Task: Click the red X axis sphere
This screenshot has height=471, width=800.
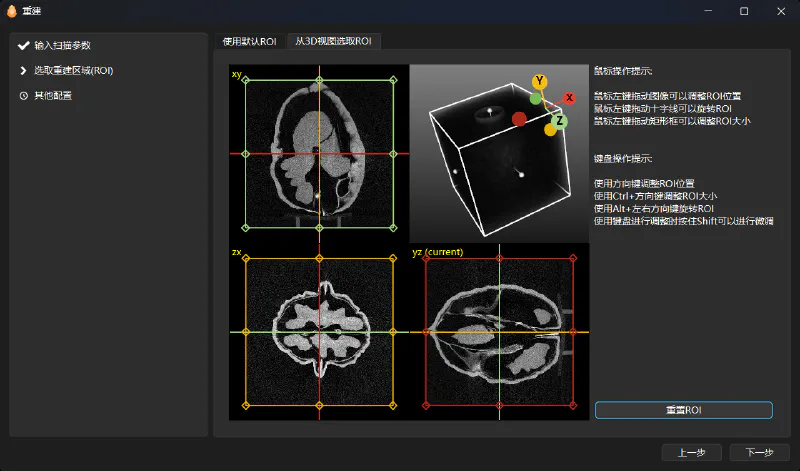Action: [x=569, y=98]
